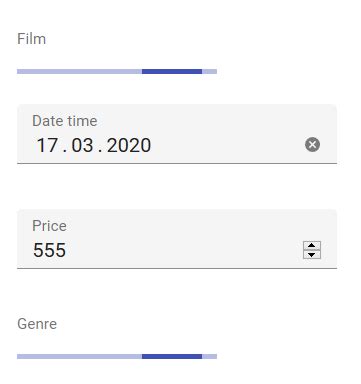Select the month value 03

pyautogui.click(x=82, y=145)
